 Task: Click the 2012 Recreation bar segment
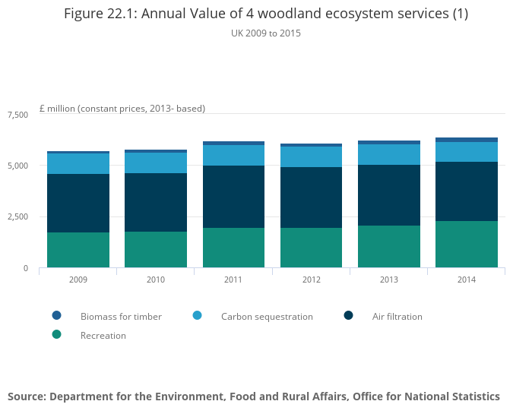(x=311, y=248)
